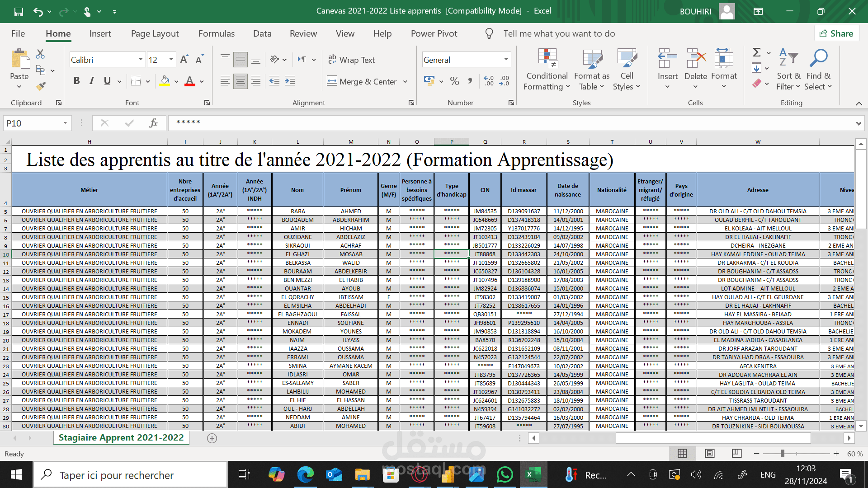Click the Delete cells button
The width and height of the screenshot is (868, 488).
696,69
